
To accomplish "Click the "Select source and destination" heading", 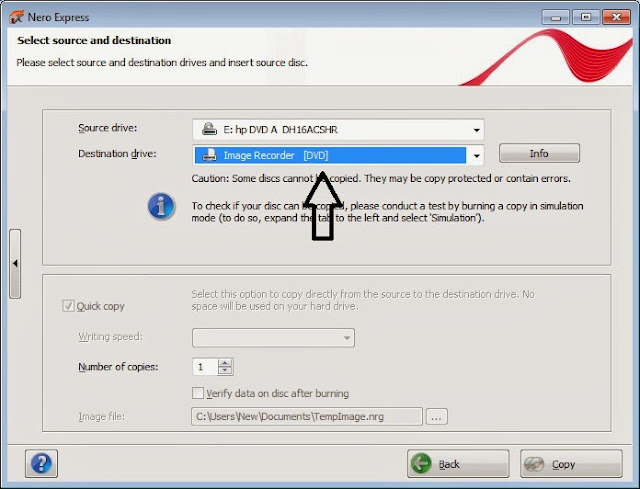I will pyautogui.click(x=94, y=40).
